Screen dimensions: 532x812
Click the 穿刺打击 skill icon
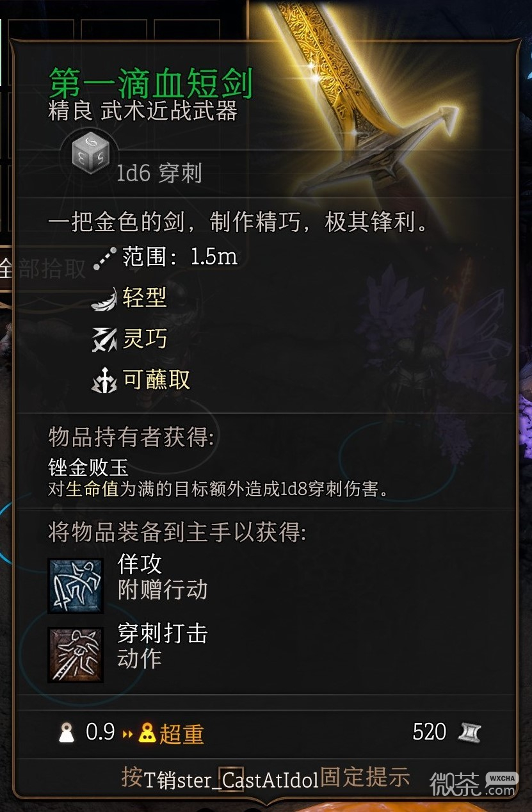coord(76,654)
